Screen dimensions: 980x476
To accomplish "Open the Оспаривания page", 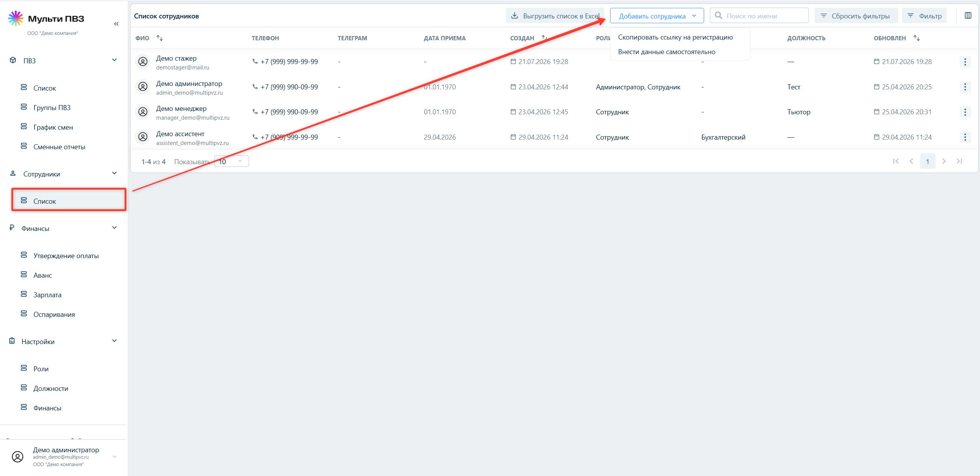I will click(54, 315).
